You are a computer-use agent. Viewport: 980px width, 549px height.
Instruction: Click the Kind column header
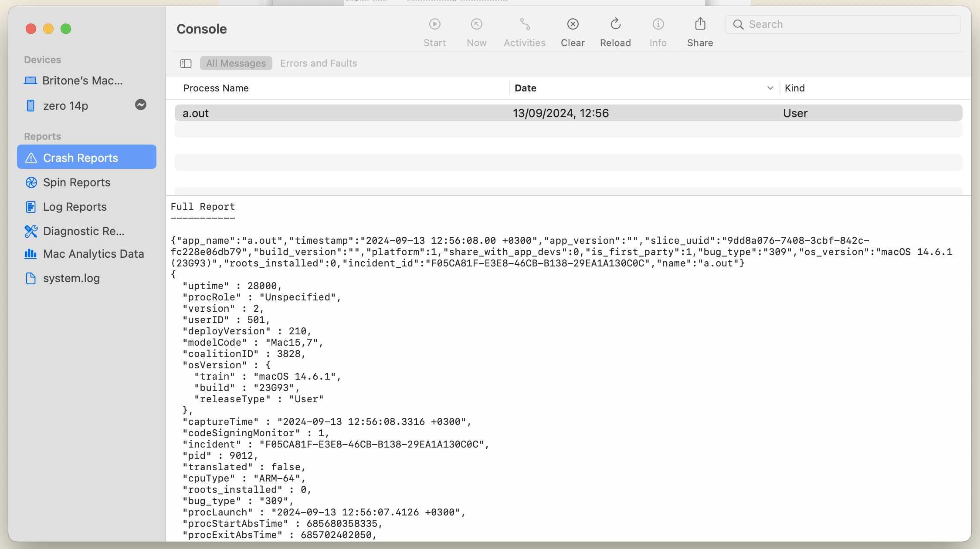click(x=795, y=88)
